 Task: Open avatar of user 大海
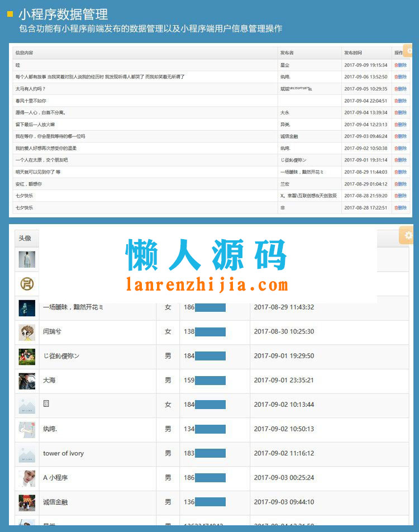pos(27,381)
